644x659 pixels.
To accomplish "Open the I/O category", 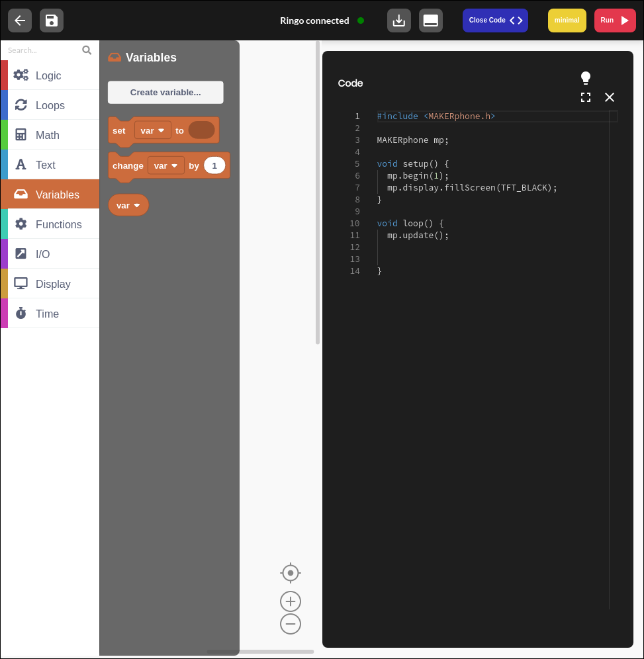I will 50,254.
